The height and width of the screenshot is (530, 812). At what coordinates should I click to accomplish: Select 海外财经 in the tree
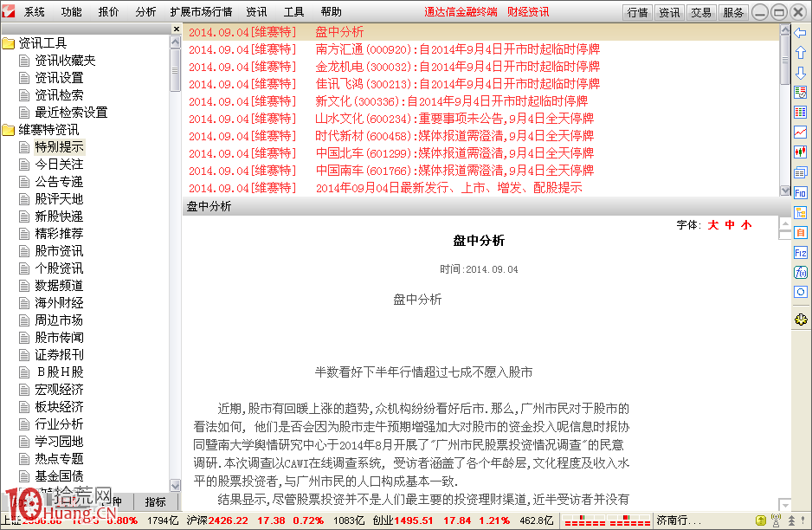(x=59, y=303)
